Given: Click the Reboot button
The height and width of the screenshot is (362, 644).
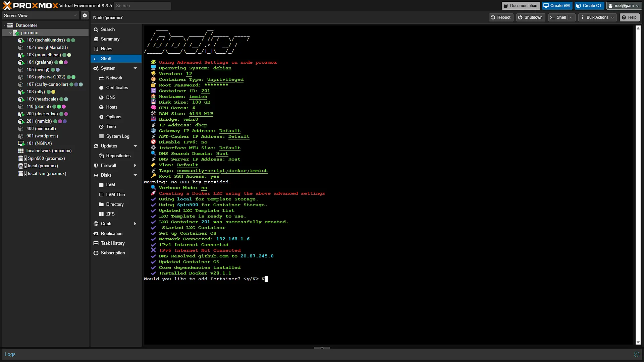Looking at the screenshot, I should click(x=501, y=17).
